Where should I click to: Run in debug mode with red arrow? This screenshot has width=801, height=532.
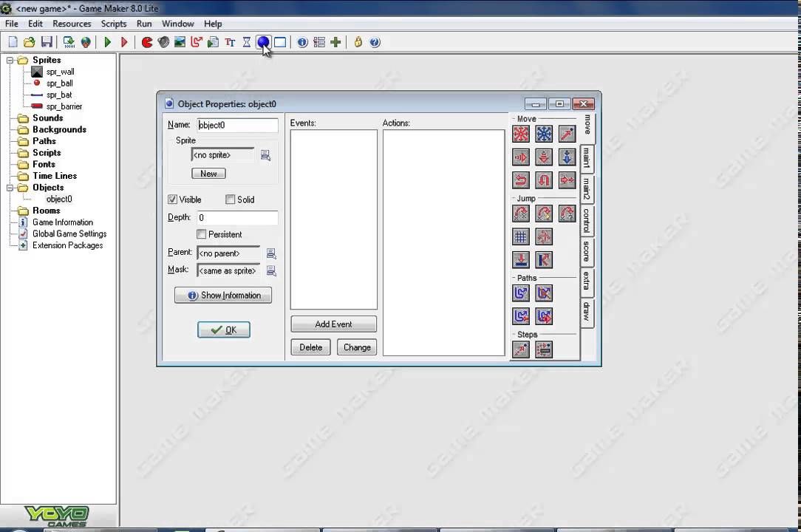(x=124, y=42)
